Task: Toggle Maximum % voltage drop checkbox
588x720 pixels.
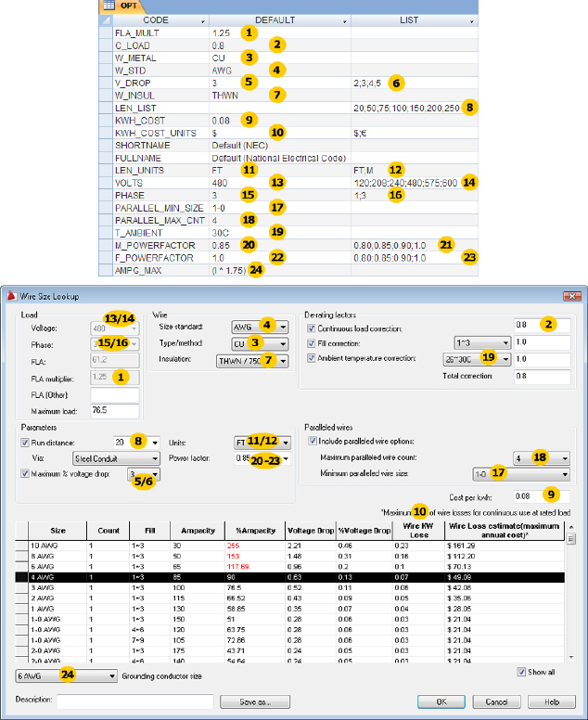Action: point(25,473)
